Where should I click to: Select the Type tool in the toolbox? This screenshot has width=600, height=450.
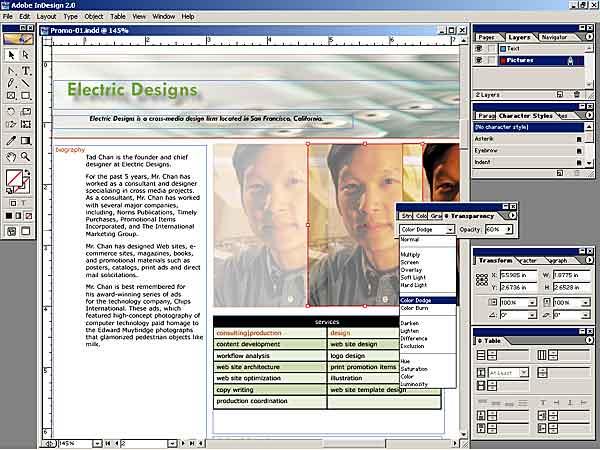(25, 71)
